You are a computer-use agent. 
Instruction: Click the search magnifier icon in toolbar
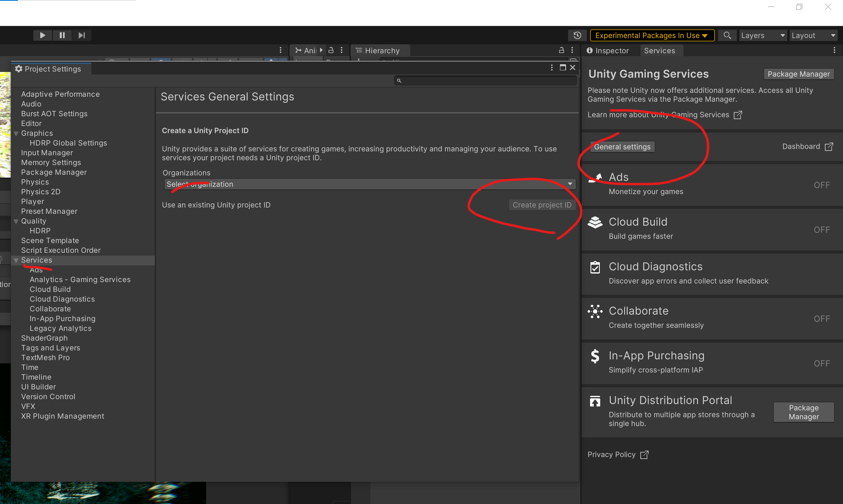(x=727, y=35)
